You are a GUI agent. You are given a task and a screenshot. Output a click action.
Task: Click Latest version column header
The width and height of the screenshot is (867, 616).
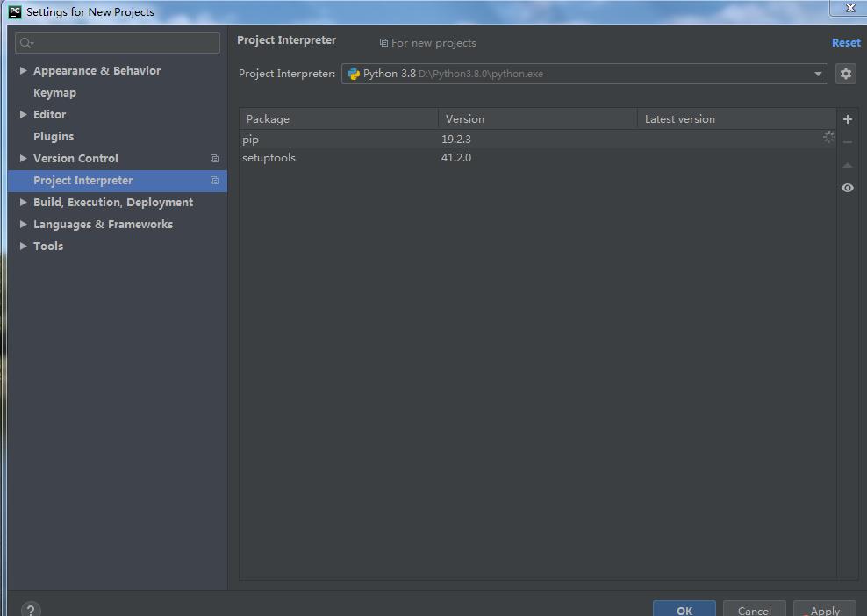tap(736, 118)
